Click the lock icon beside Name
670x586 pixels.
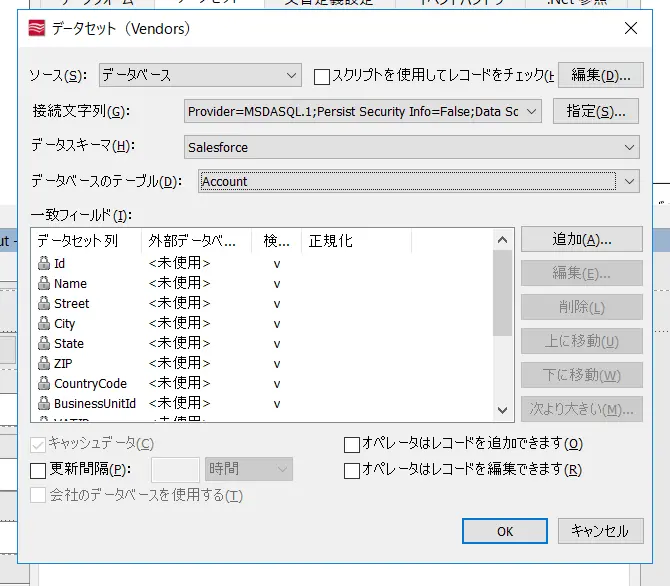click(44, 283)
